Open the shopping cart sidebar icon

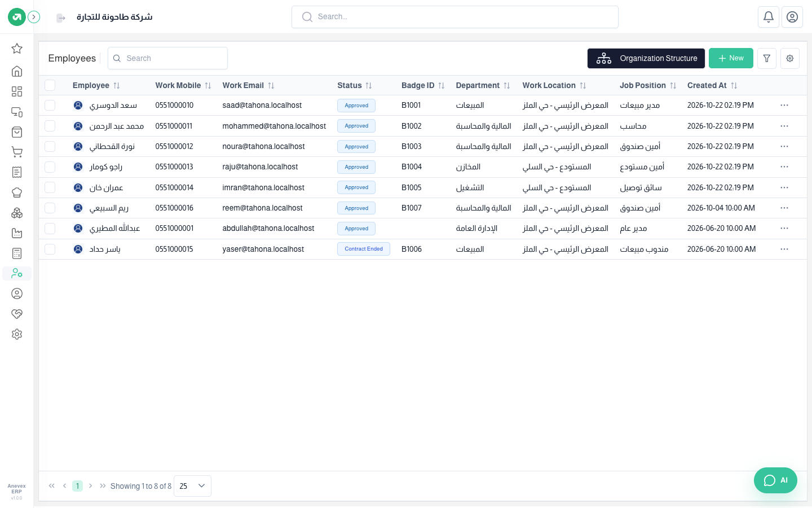click(x=17, y=152)
